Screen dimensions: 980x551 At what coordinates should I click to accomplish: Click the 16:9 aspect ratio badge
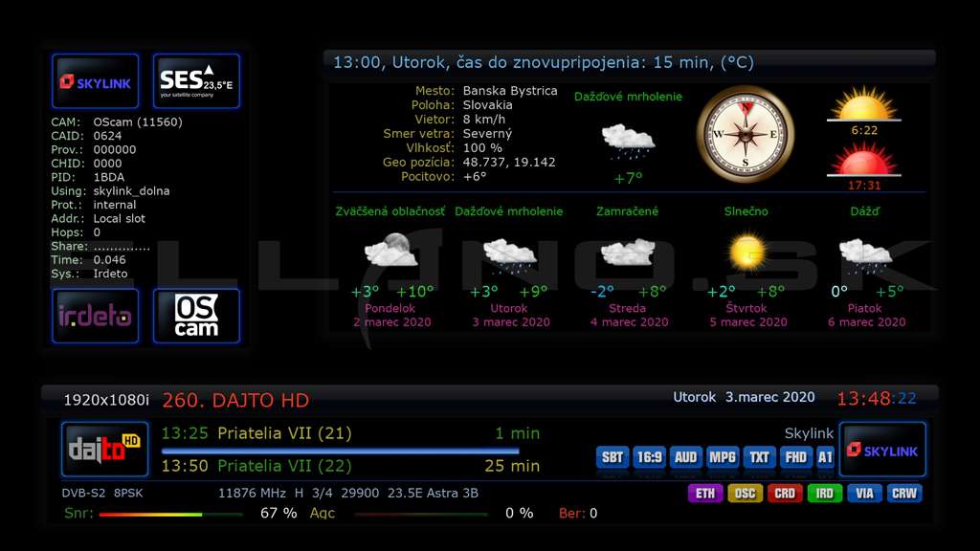[x=649, y=457]
